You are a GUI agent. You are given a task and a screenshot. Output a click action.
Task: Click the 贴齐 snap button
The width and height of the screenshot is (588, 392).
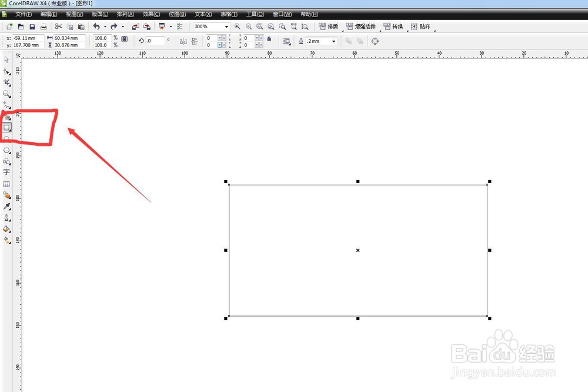pos(420,26)
